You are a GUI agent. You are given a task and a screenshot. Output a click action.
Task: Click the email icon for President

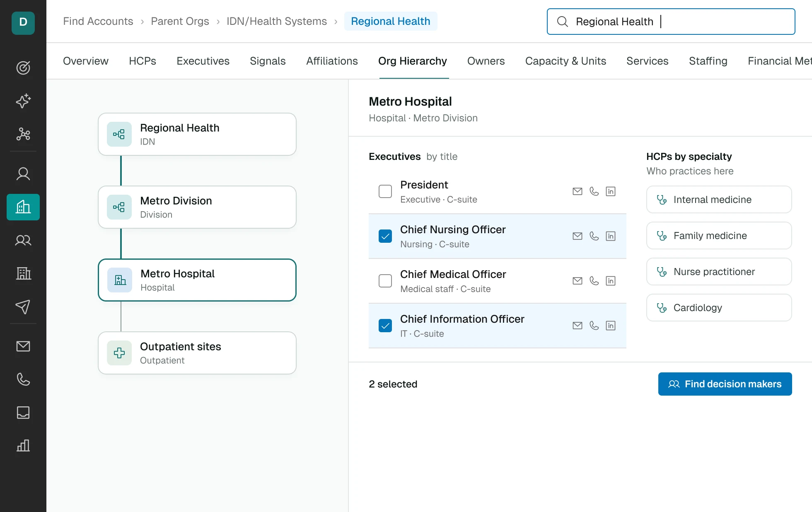click(x=578, y=191)
